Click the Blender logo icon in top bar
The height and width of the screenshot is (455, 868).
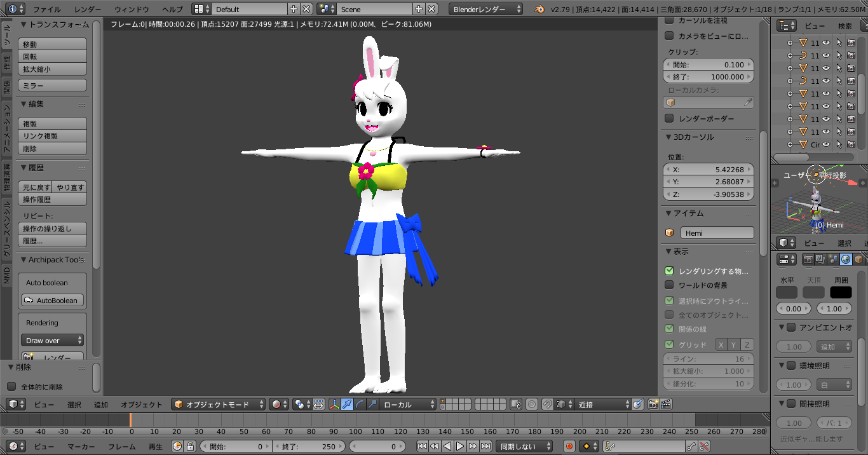[x=539, y=9]
